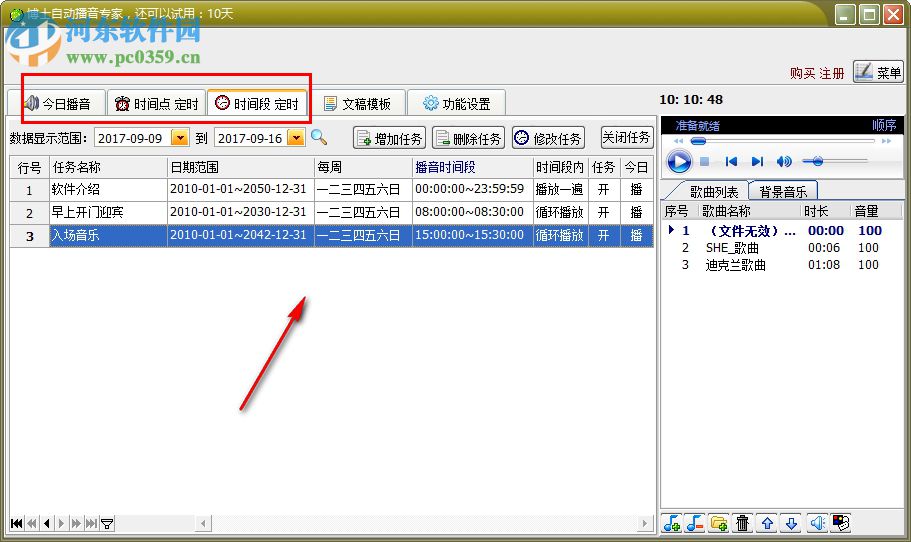
Task: Go to next record right arrow
Action: 61,523
